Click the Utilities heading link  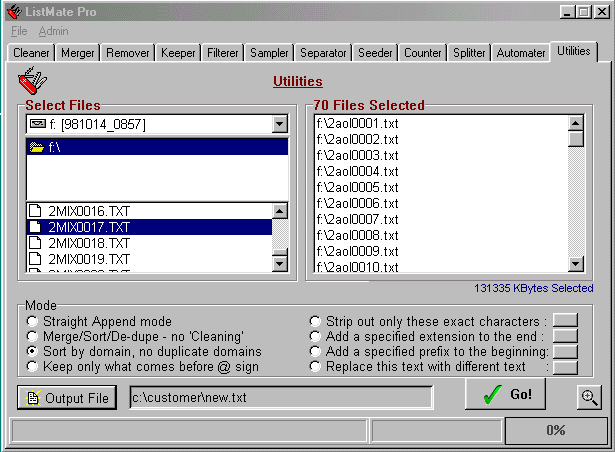click(x=298, y=81)
